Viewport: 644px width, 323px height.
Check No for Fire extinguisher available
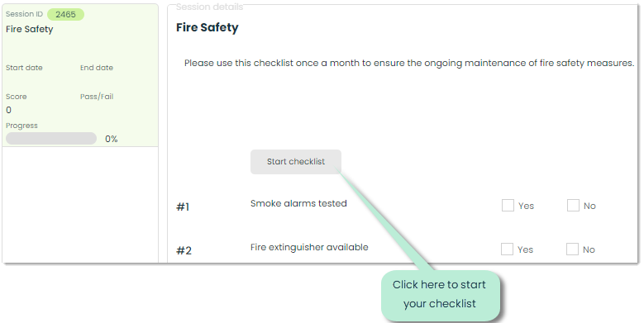[x=572, y=249]
